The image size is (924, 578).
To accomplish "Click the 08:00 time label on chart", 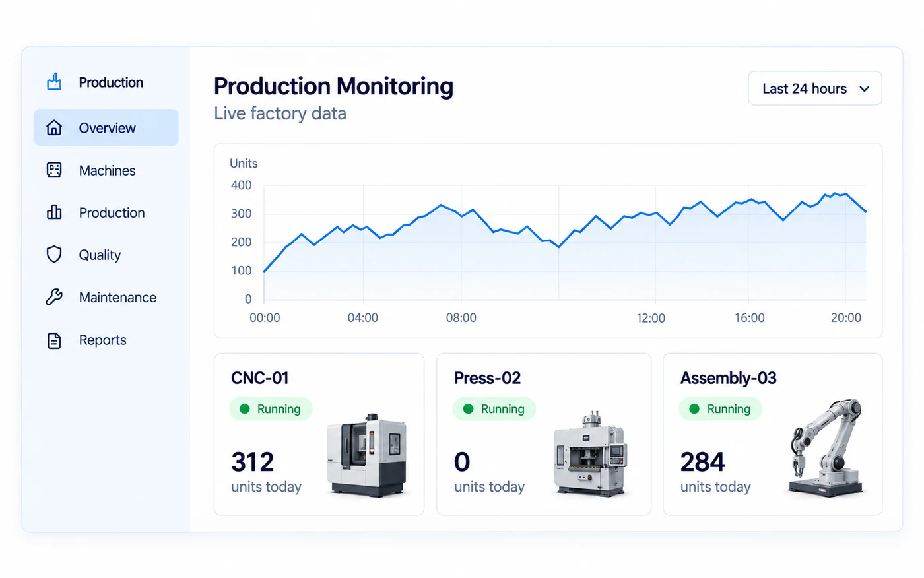I will [461, 318].
